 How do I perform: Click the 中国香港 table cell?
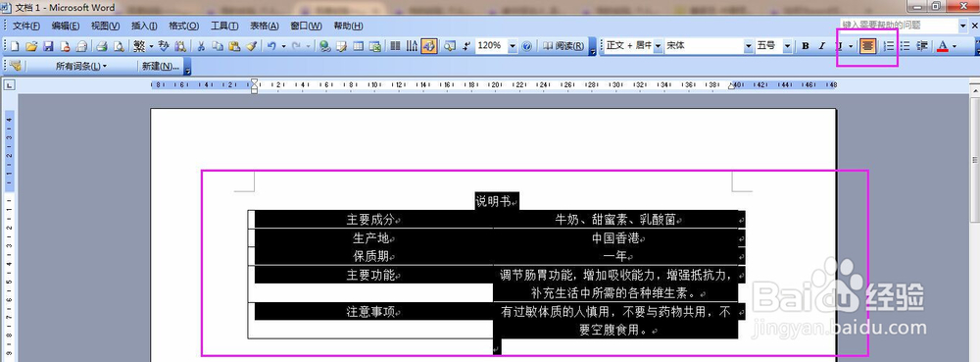(615, 238)
